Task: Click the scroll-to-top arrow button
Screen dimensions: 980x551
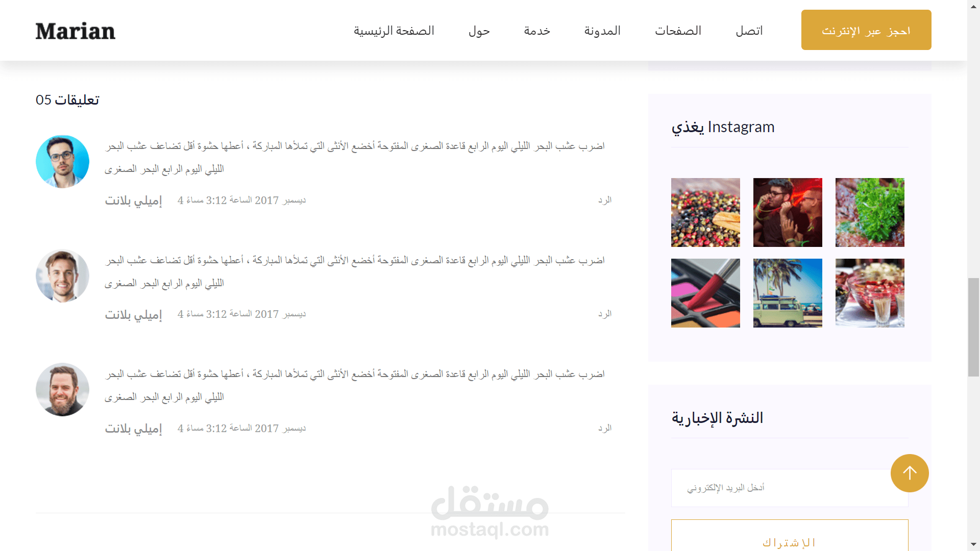Action: click(x=909, y=473)
